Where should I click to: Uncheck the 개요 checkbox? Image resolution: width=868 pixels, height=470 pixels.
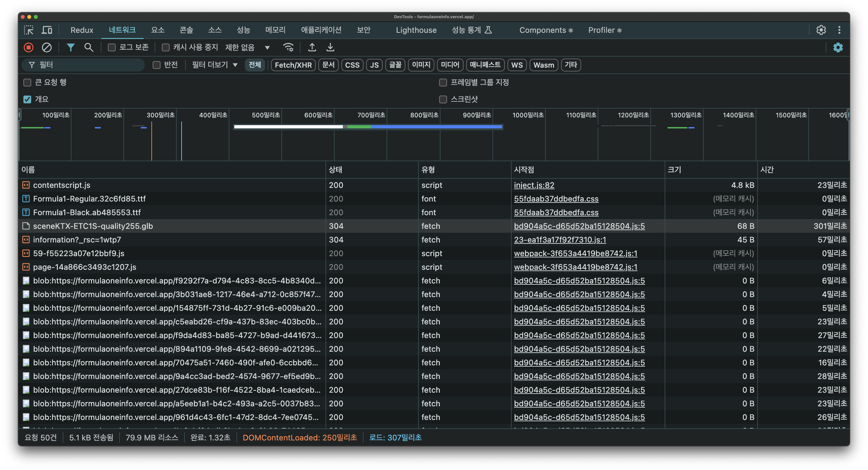tap(27, 99)
